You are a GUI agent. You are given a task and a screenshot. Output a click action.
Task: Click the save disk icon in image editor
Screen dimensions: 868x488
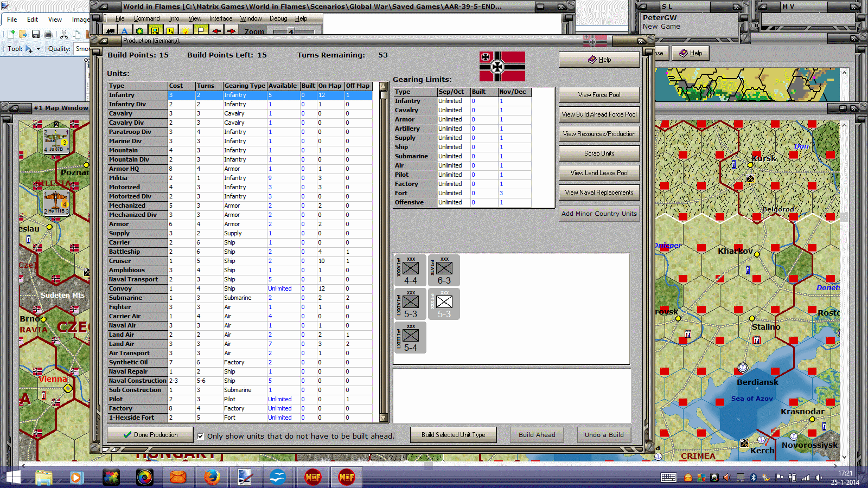[35, 34]
